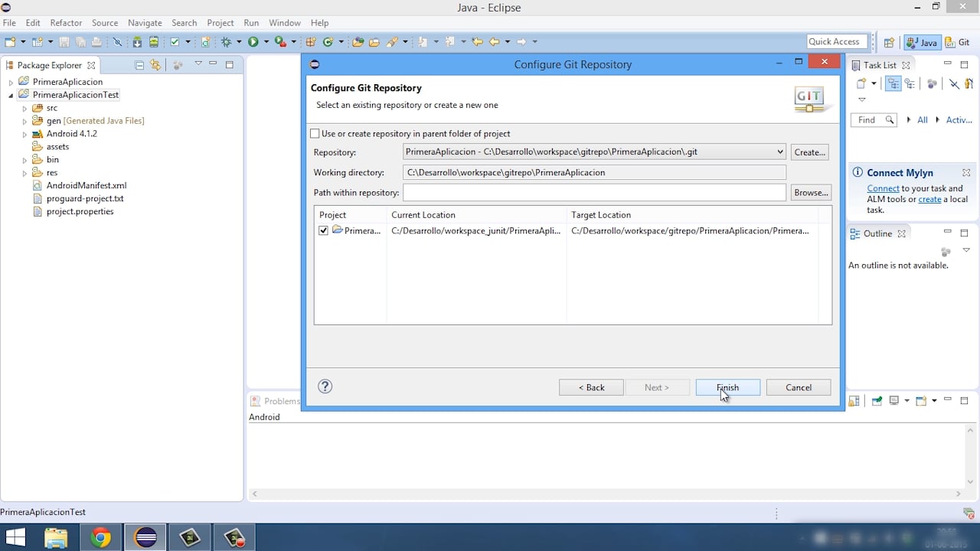Image resolution: width=980 pixels, height=551 pixels.
Task: Click the New Java Package toolbar icon
Action: pos(310,42)
